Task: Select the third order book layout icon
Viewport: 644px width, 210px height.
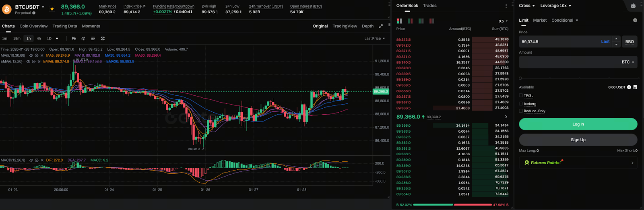Action: [x=421, y=21]
